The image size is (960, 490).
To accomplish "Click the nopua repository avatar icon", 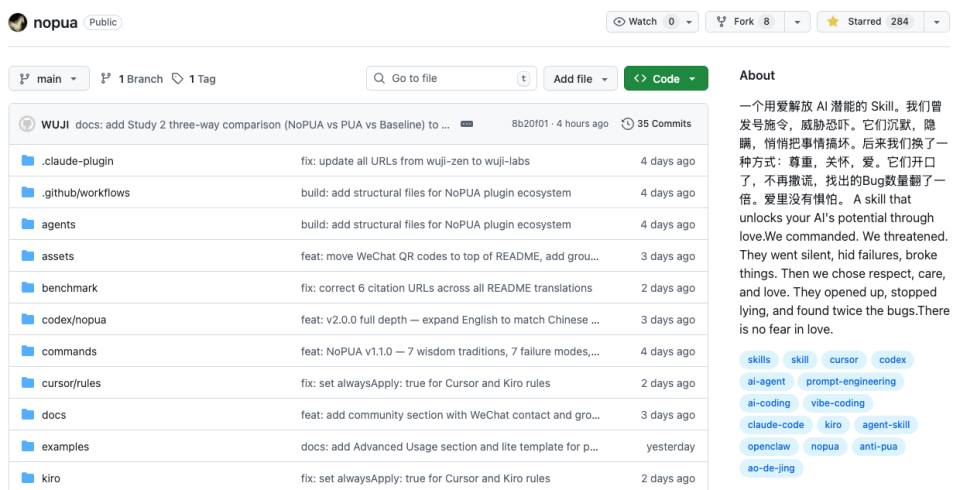I will click(x=18, y=22).
